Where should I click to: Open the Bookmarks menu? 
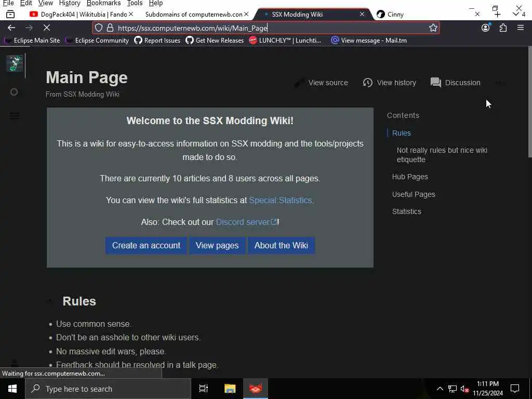point(103,3)
